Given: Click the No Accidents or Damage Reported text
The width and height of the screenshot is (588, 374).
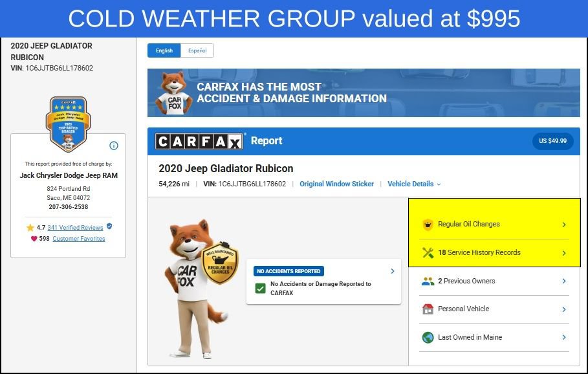Looking at the screenshot, I should click(321, 288).
